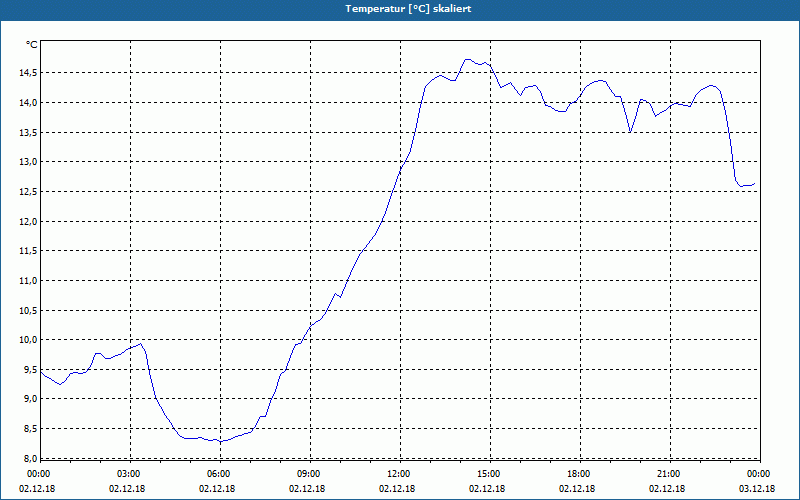Click the 03.12.18 date label

pyautogui.click(x=757, y=489)
